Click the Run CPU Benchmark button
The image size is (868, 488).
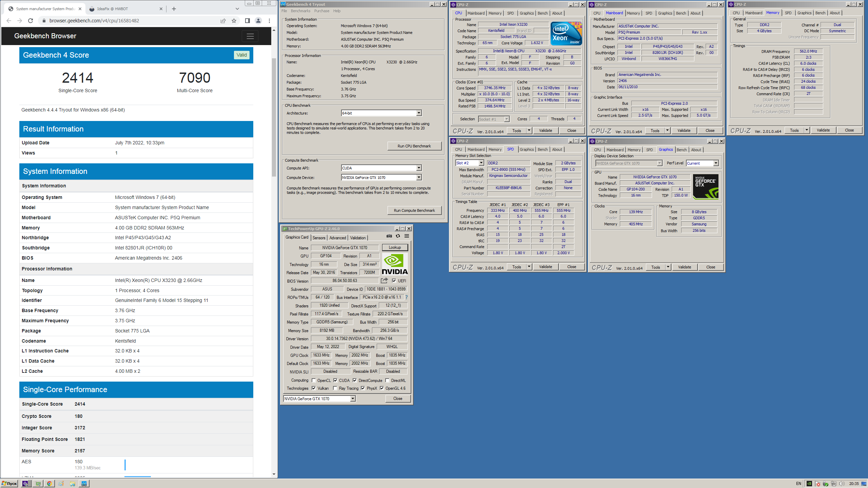coord(414,146)
